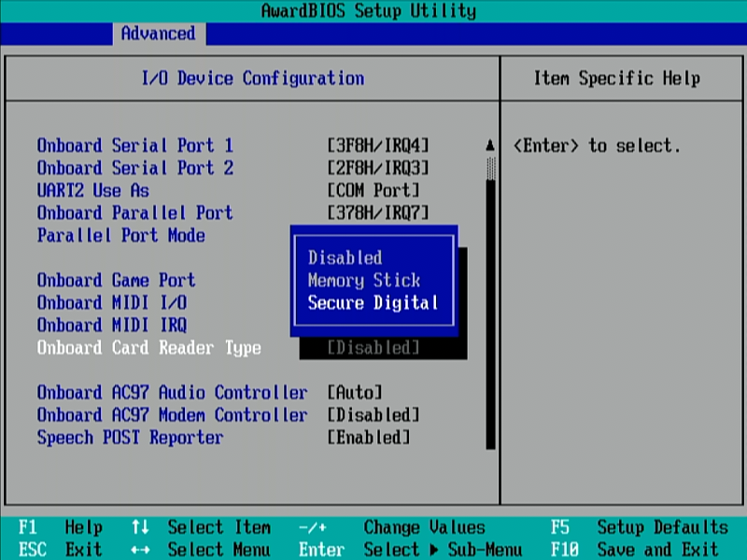
Task: Click the Item Specific Help heading
Action: point(617,78)
